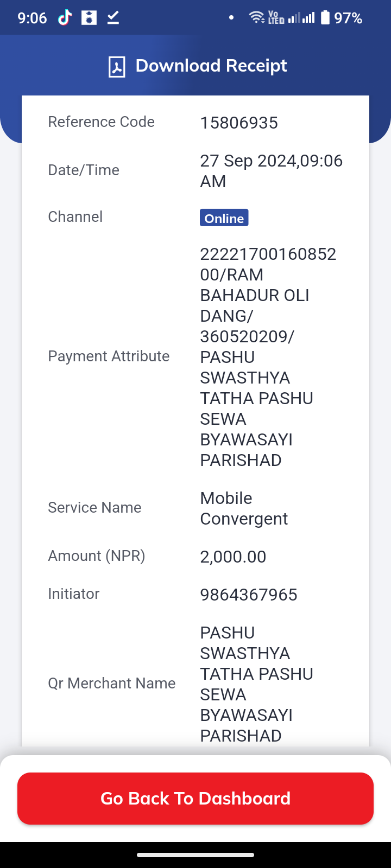The image size is (391, 868).
Task: Tap the blue Online channel badge
Action: 224,218
